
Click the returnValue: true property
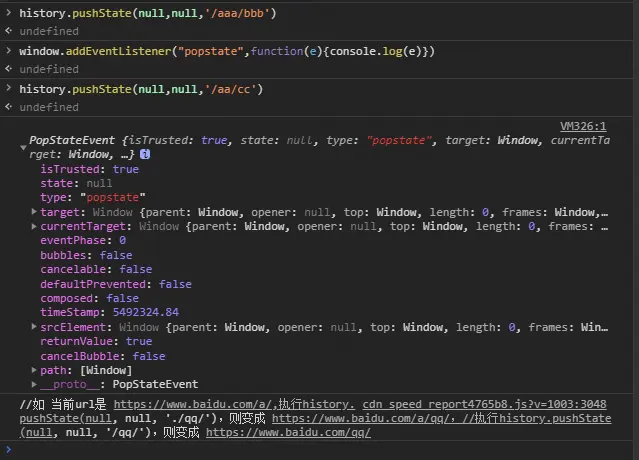pos(96,341)
